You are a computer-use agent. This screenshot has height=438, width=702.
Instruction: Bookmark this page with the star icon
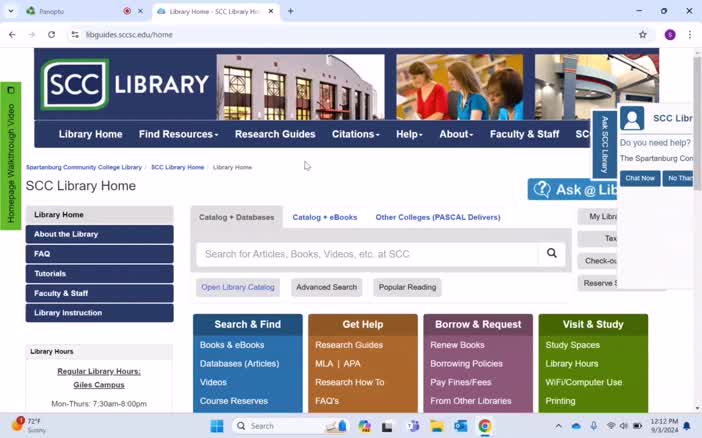tap(642, 34)
